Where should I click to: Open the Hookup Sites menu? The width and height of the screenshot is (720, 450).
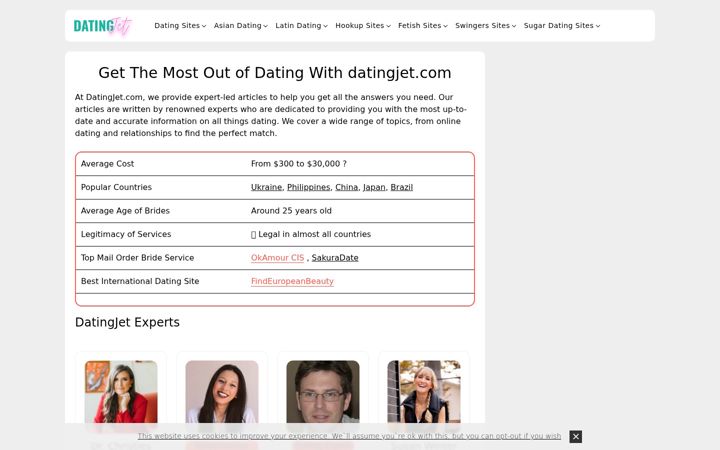point(363,26)
